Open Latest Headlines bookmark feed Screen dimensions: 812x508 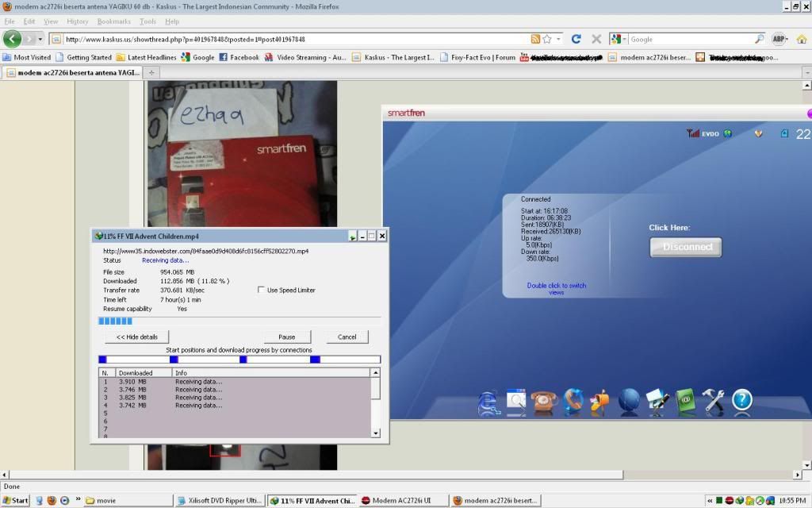146,57
